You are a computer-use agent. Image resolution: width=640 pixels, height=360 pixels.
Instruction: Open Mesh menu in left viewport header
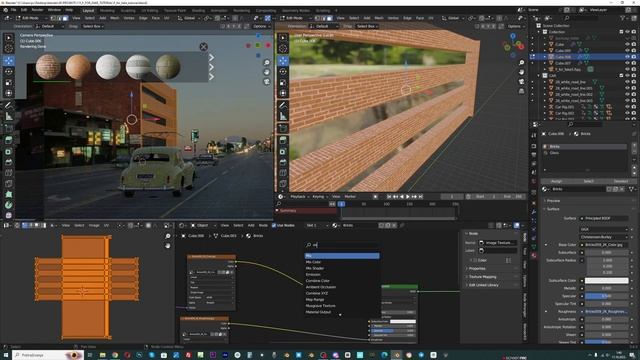115,18
